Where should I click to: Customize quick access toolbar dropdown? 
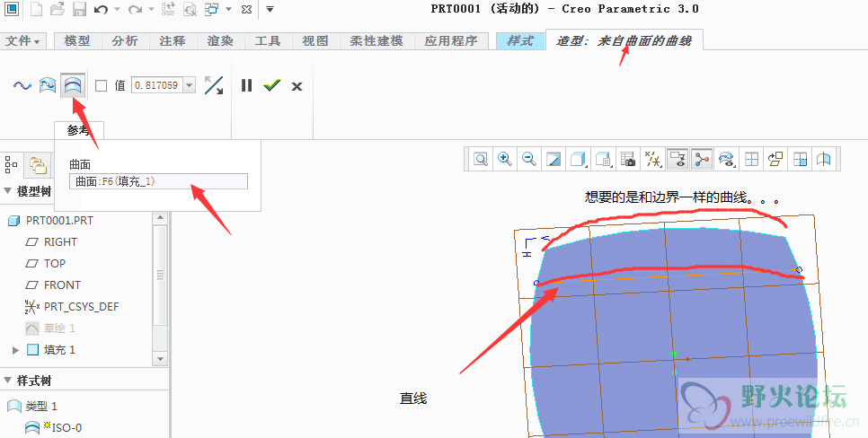[270, 9]
